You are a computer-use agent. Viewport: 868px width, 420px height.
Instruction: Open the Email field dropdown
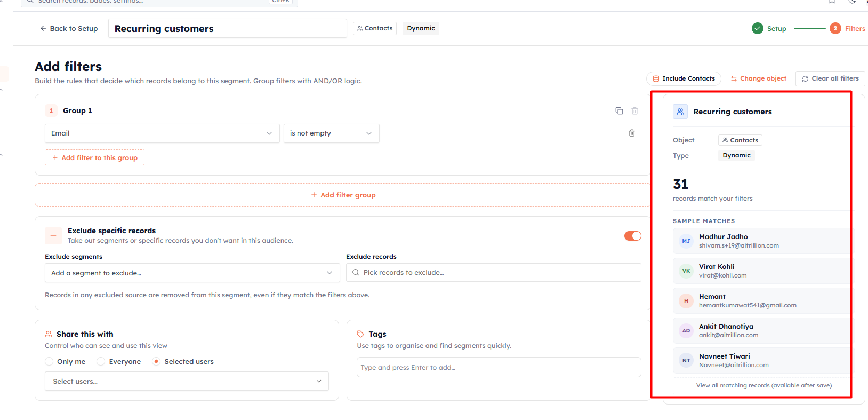162,133
